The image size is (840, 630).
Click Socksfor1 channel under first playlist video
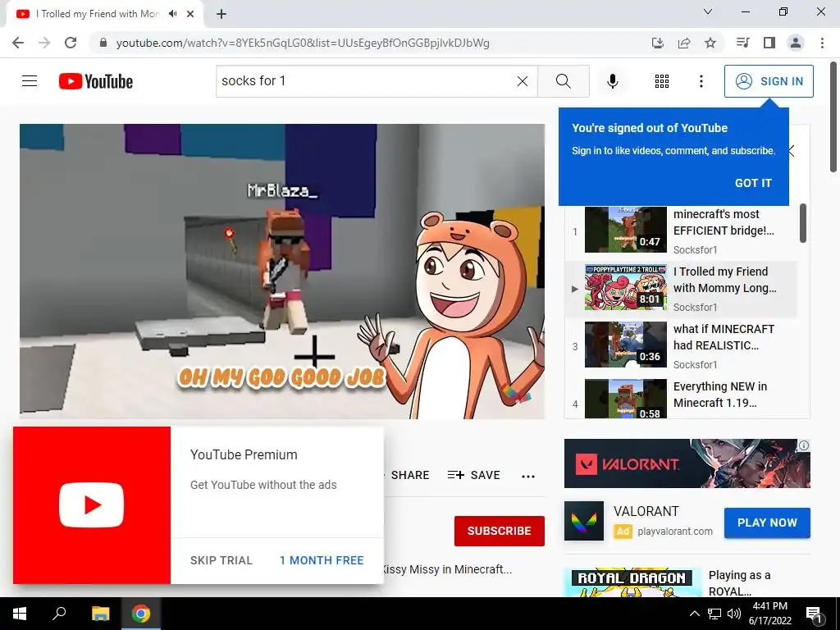695,249
